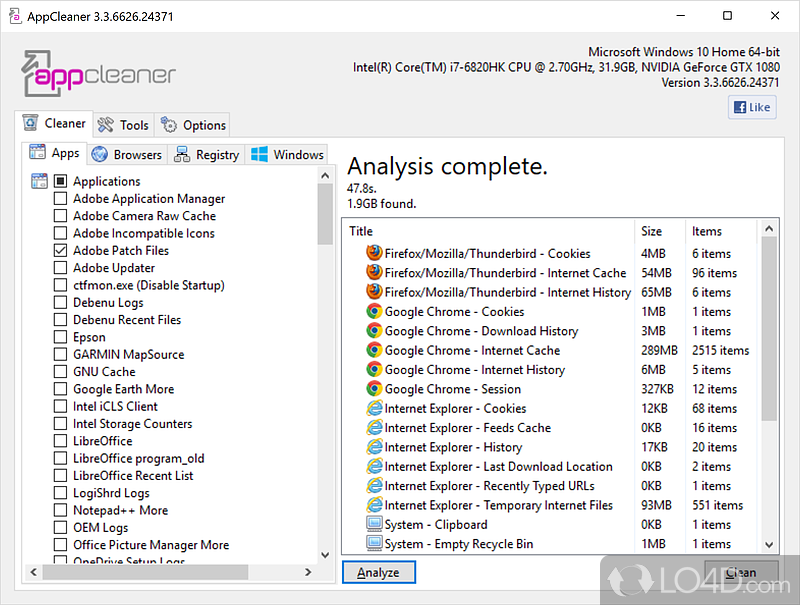The height and width of the screenshot is (605, 800).
Task: Click the Chrome icon beside Google Chrome - Session
Action: click(x=374, y=389)
